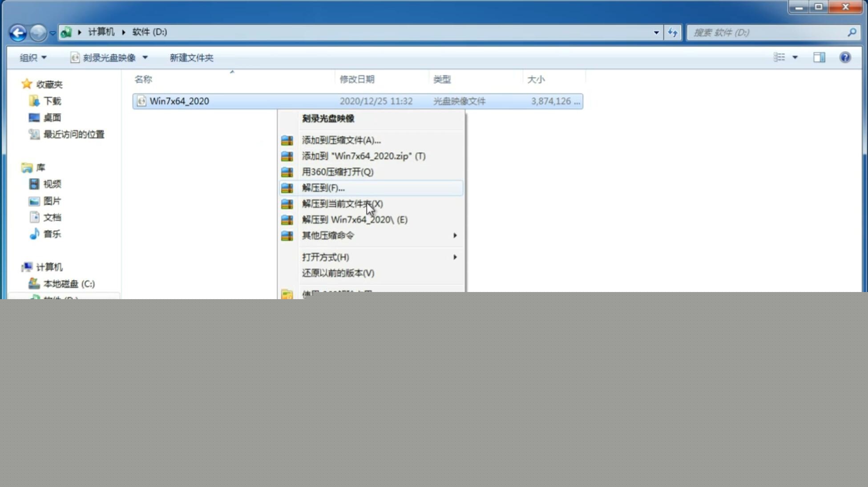Click the 计算机 breadcrumb in address bar
Screen dimensions: 868x487
(x=101, y=32)
